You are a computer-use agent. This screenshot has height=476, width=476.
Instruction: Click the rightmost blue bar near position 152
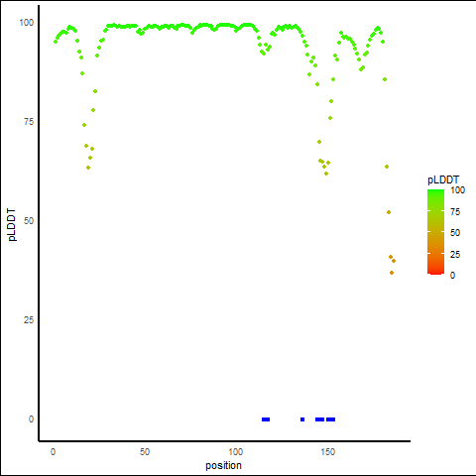pyautogui.click(x=330, y=419)
